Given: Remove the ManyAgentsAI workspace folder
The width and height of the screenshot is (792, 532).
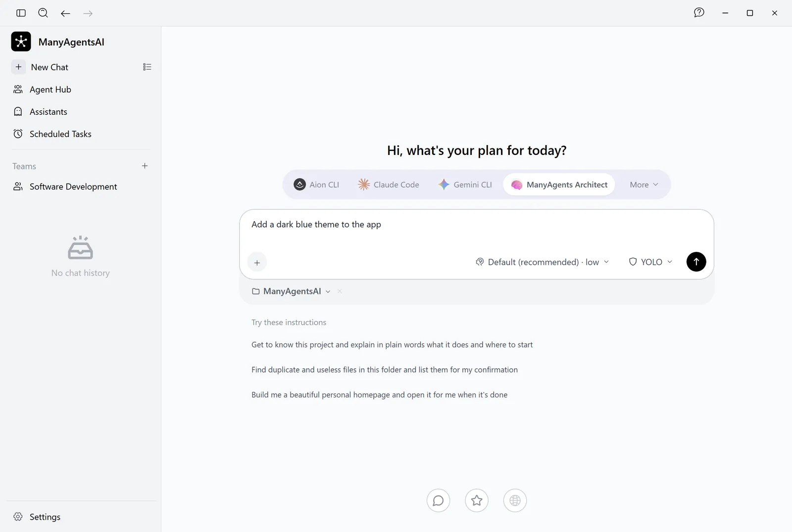Looking at the screenshot, I should click(340, 291).
